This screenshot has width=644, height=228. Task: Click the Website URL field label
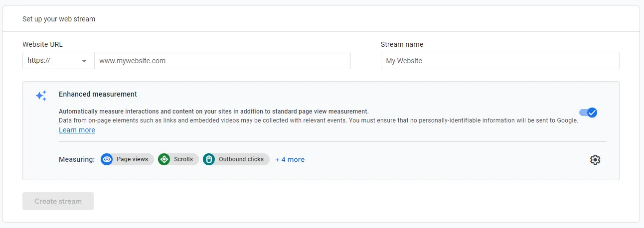pyautogui.click(x=42, y=44)
